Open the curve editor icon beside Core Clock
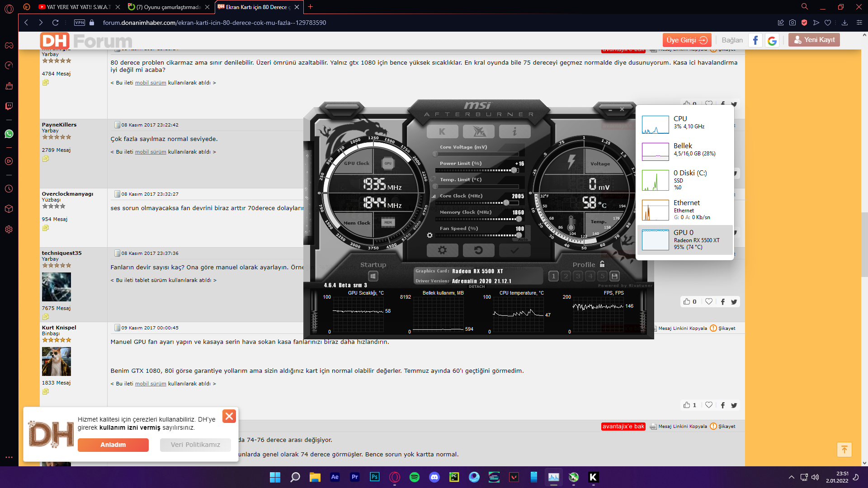Image resolution: width=868 pixels, height=488 pixels. pos(434,196)
